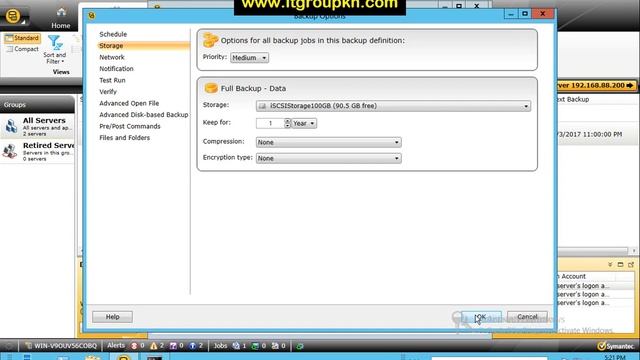Screen dimensions: 640x360
Task: Open Backup Exec from Windows taskbar
Action: [124, 358]
